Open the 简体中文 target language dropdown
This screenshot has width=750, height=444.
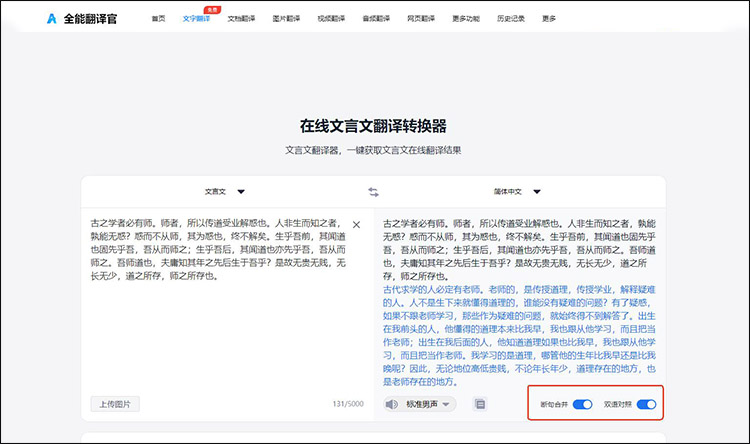[517, 192]
